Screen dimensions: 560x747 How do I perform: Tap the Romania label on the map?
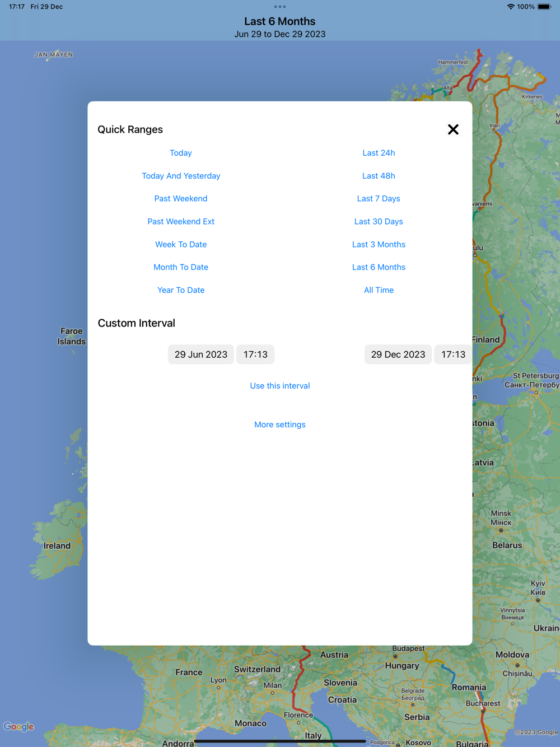469,688
